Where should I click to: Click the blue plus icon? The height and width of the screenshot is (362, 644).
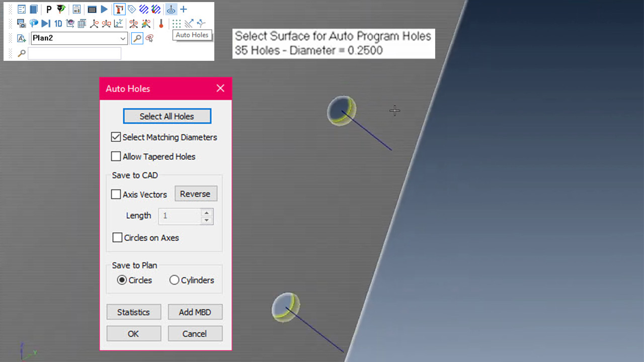click(184, 9)
